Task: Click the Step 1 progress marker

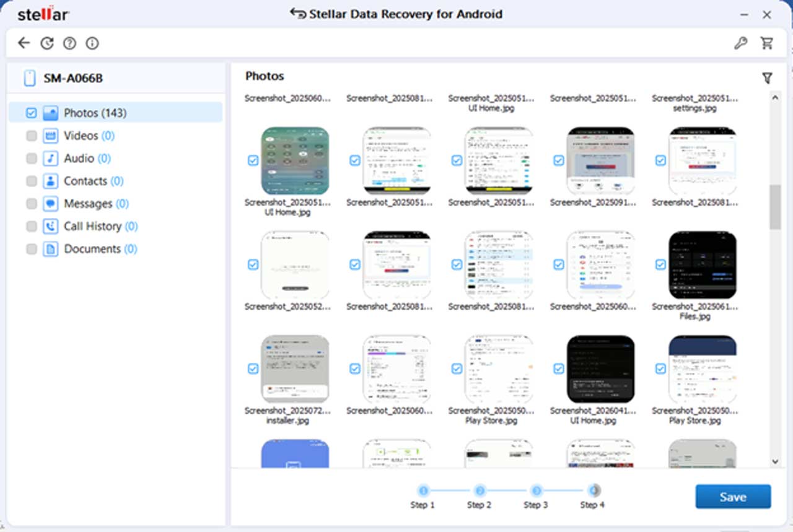Action: [423, 491]
